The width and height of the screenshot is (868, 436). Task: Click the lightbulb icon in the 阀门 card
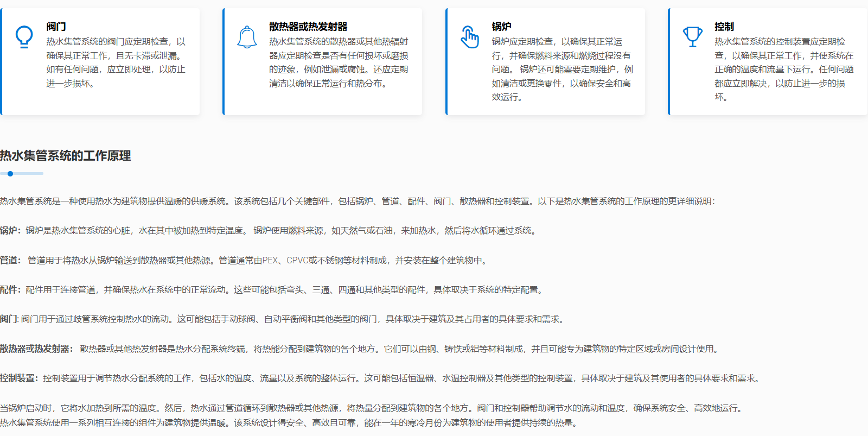[24, 37]
